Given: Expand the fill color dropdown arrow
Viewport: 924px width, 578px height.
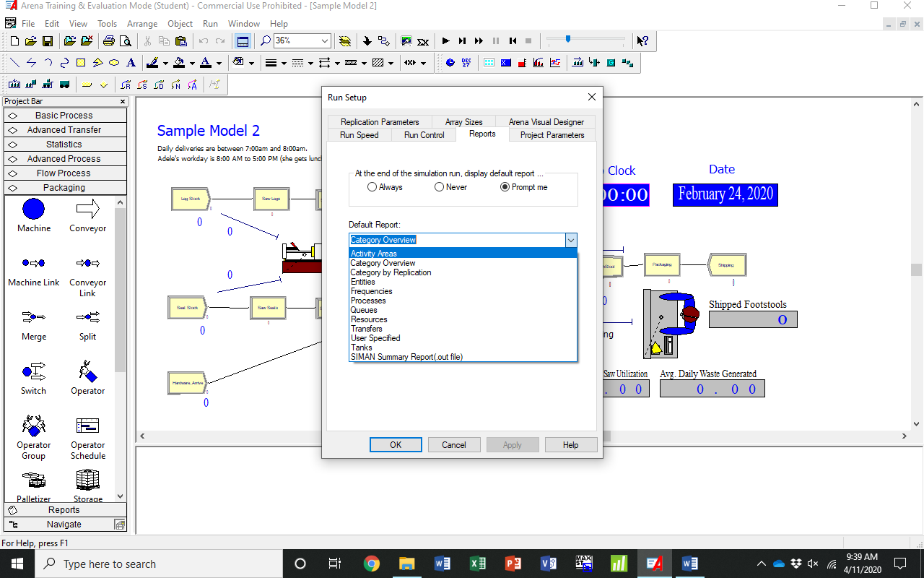Looking at the screenshot, I should coord(192,63).
